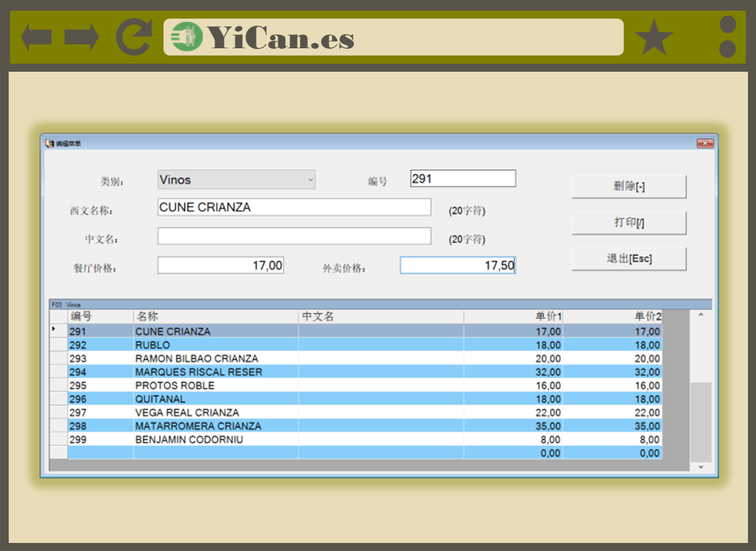Click the empty new row's 名称 cell
This screenshot has height=551, width=756.
point(216,453)
